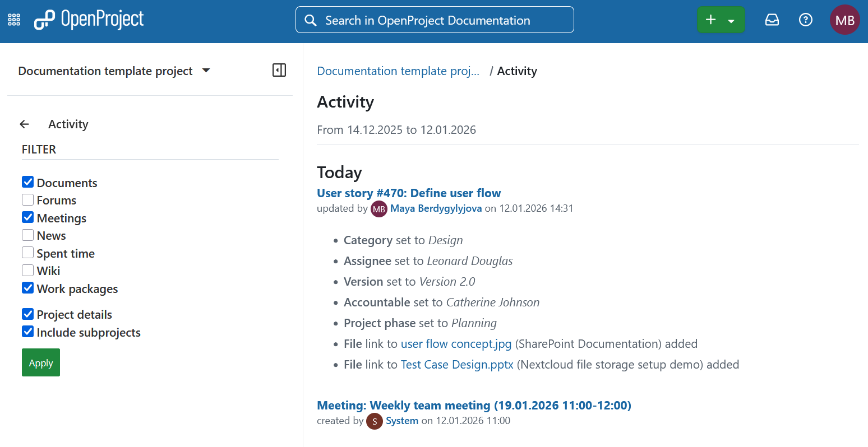Click the OpenProject logo

click(89, 18)
